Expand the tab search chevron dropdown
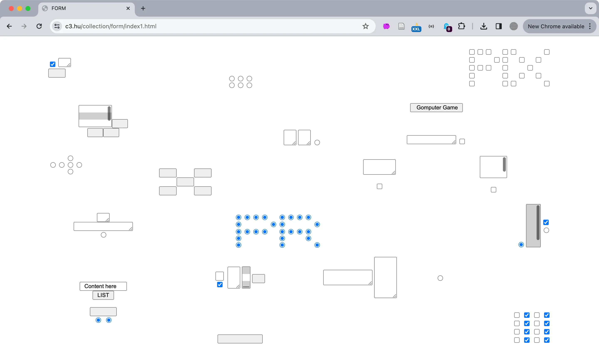The width and height of the screenshot is (599, 364). click(x=590, y=8)
